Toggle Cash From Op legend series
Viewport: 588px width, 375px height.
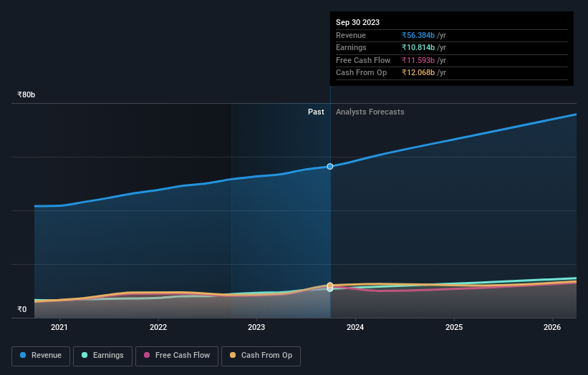[261, 356]
